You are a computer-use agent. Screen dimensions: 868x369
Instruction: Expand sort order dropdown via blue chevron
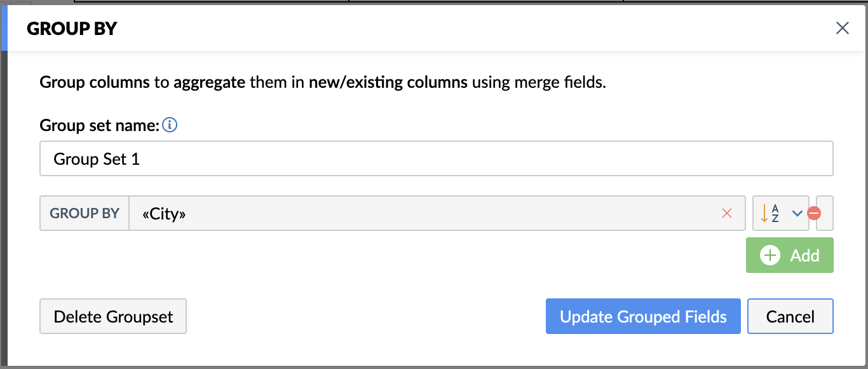click(797, 214)
